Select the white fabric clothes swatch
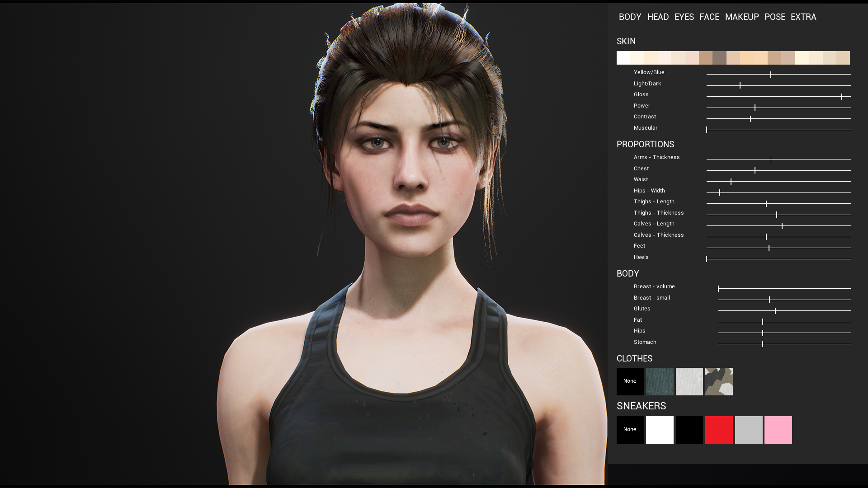The height and width of the screenshot is (488, 868). pos(689,381)
